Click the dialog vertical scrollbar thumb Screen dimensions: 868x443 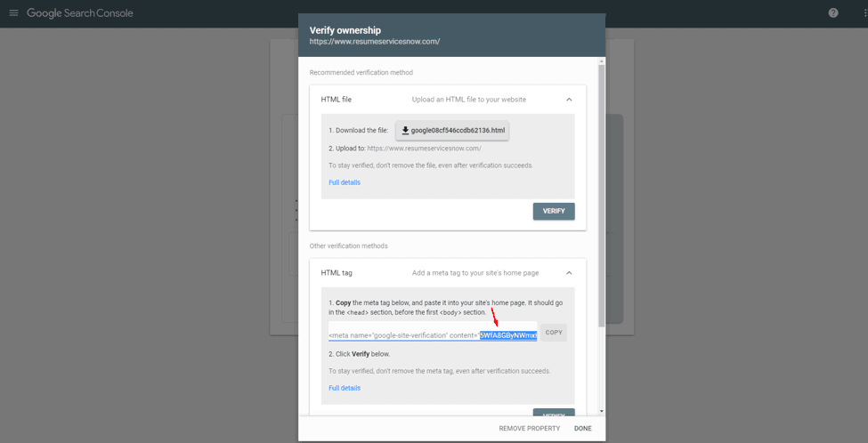pos(601,194)
